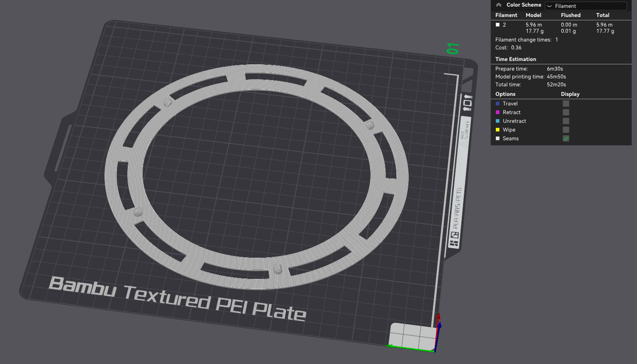This screenshot has width=637, height=364.
Task: Open the Filament color scheme dropdown
Action: [x=586, y=6]
